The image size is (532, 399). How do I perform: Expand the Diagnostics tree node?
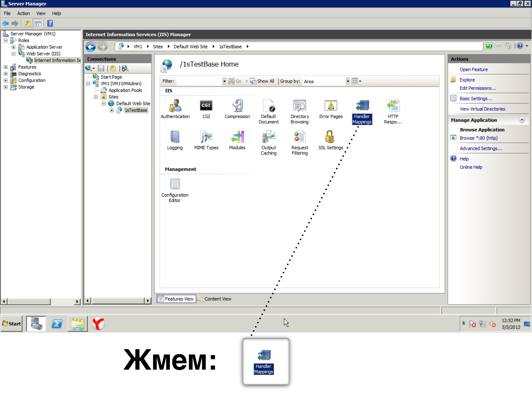pyautogui.click(x=5, y=74)
